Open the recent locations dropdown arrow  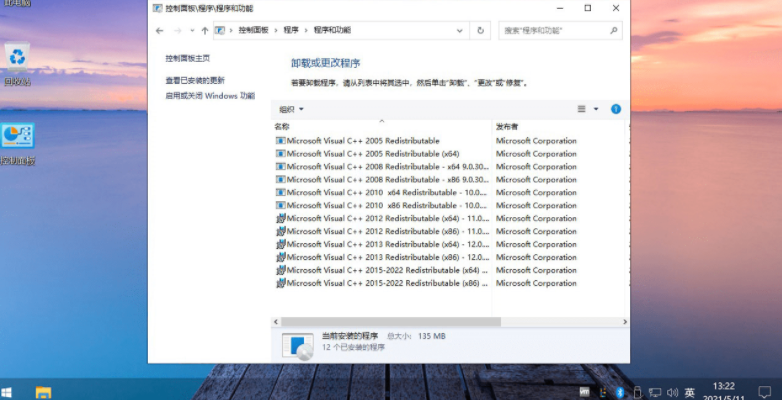pyautogui.click(x=192, y=30)
